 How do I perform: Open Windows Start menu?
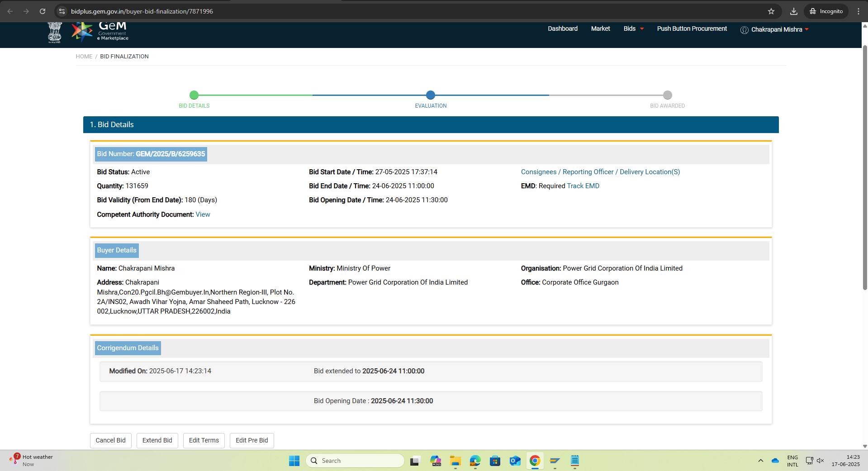click(294, 461)
